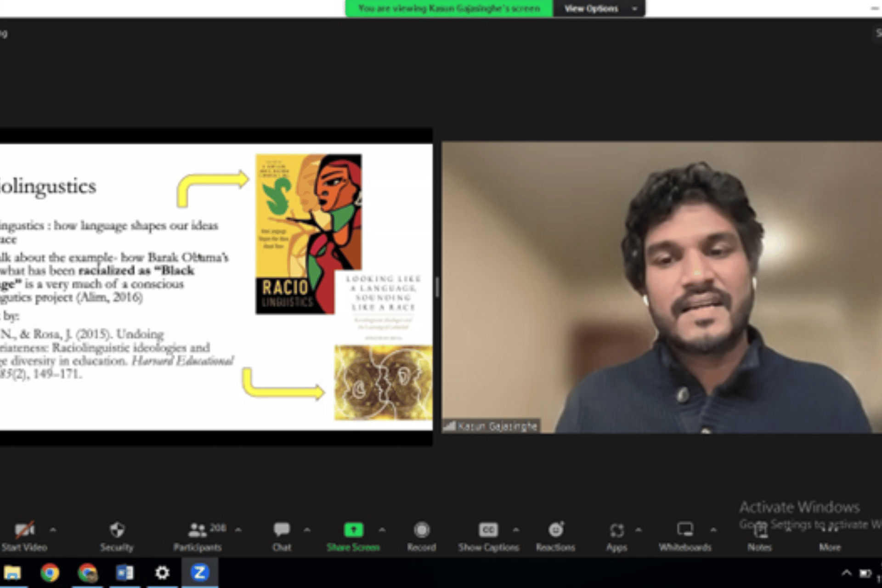Click the Kasun Gajasinghe name label
The image size is (882, 588).
coord(492,426)
